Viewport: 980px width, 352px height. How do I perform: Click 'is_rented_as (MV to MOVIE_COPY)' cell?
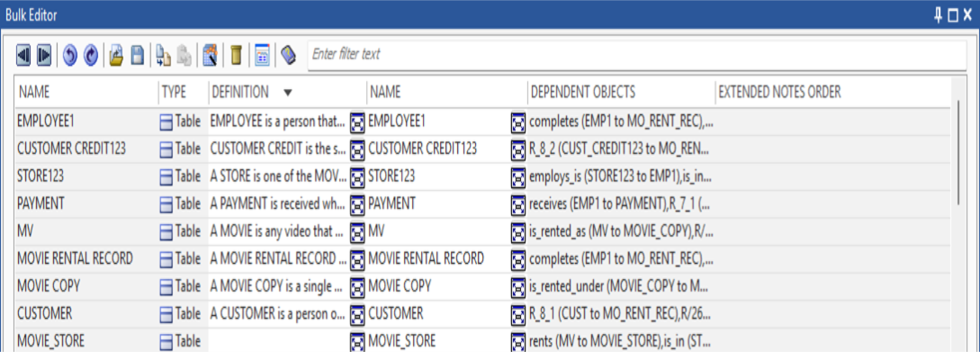click(x=621, y=232)
